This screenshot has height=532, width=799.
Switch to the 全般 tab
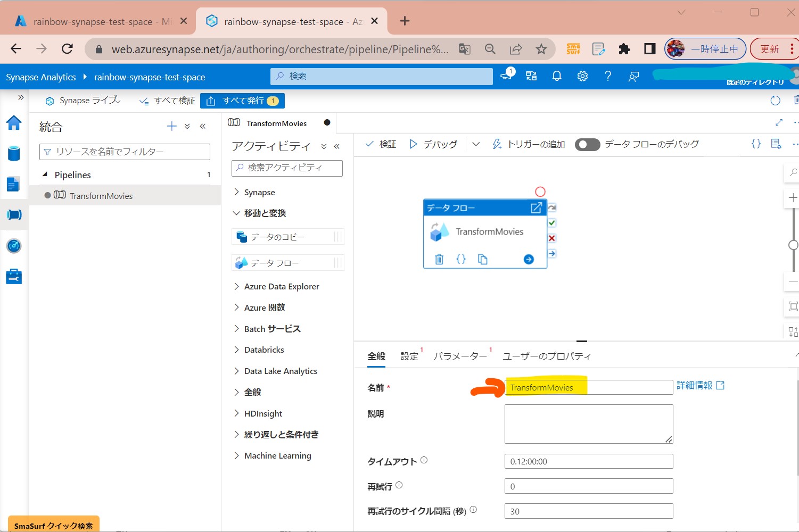376,356
